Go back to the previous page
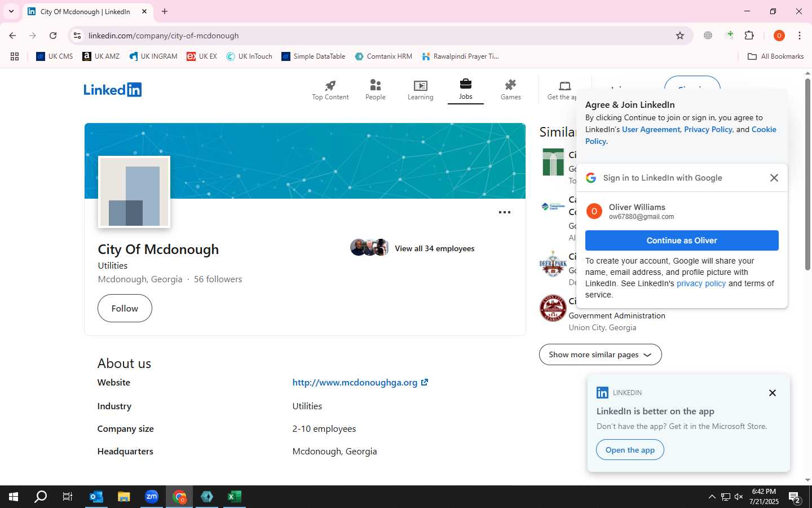 [12, 36]
